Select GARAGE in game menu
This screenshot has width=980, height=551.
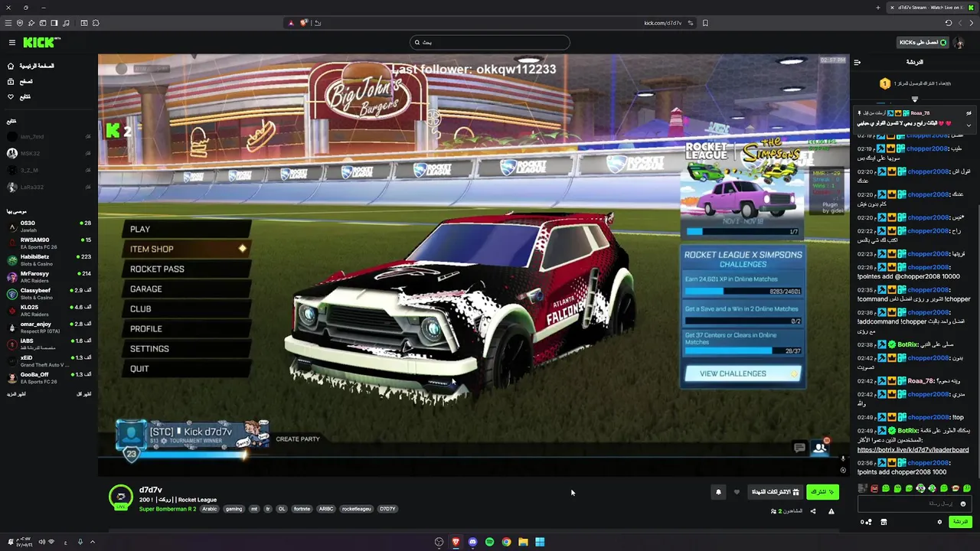[x=188, y=289]
